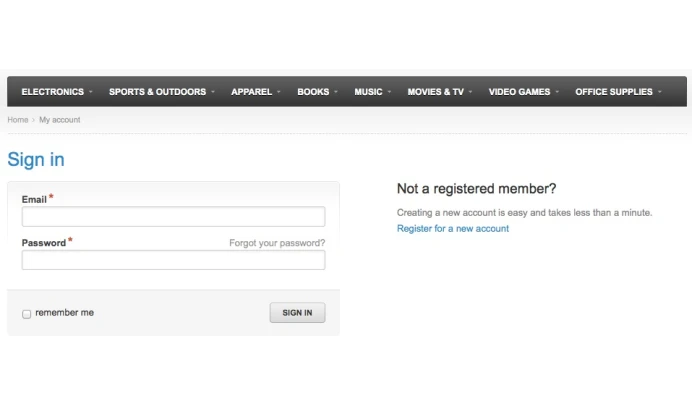Expand the Electronics dropdown arrow
Screen dimensions: 692x415
pos(90,92)
